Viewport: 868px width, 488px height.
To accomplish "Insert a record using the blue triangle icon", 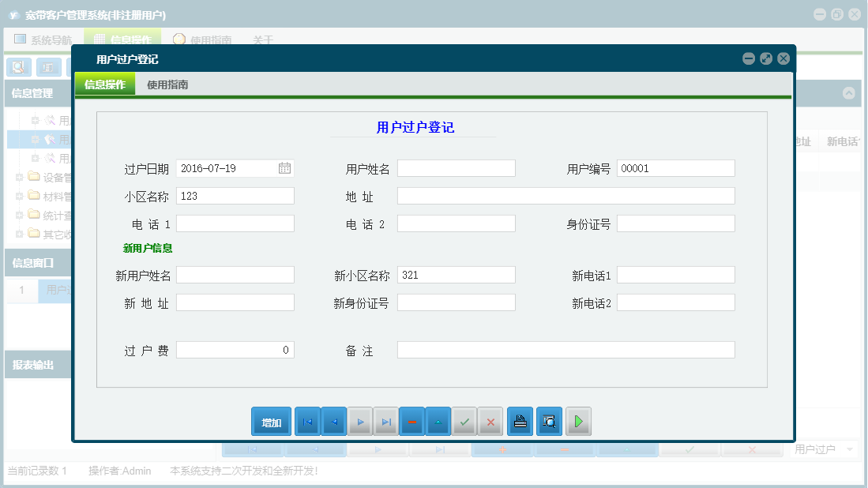I will 438,421.
